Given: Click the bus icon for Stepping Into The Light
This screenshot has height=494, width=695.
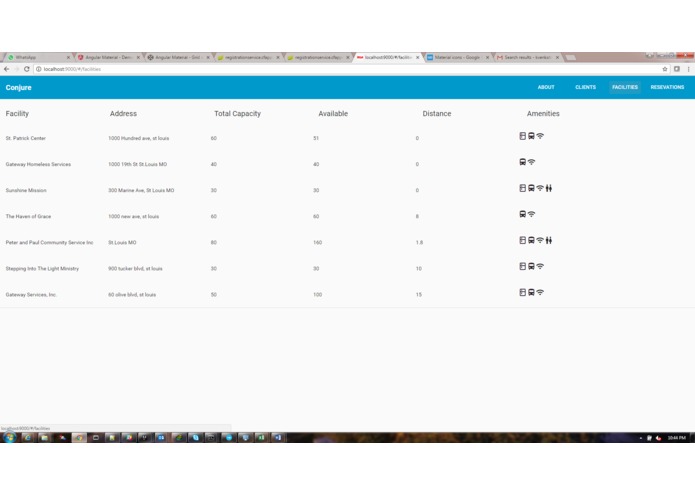Looking at the screenshot, I should point(531,266).
